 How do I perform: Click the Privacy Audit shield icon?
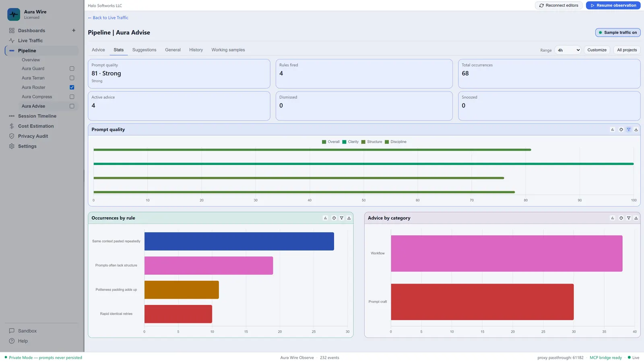click(12, 136)
